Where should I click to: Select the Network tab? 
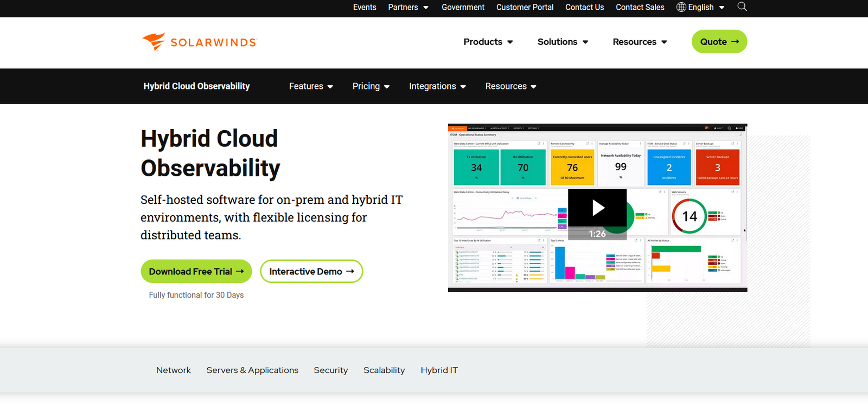point(174,370)
